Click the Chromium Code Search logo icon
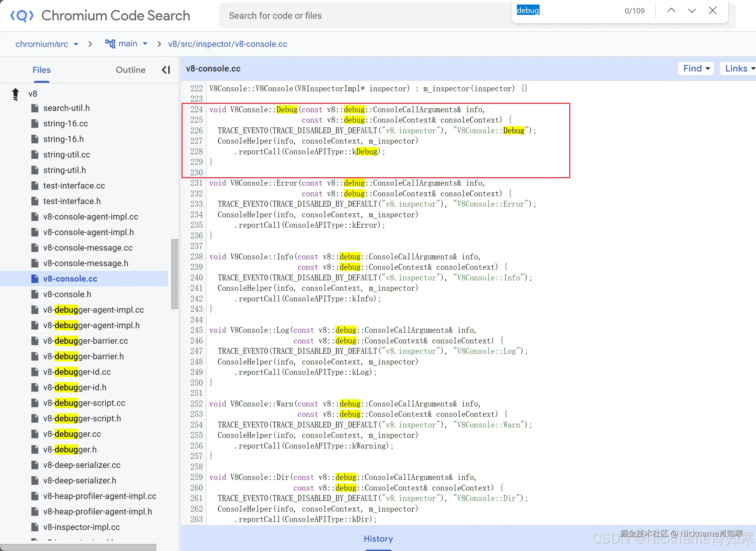This screenshot has height=551, width=756. click(22, 16)
